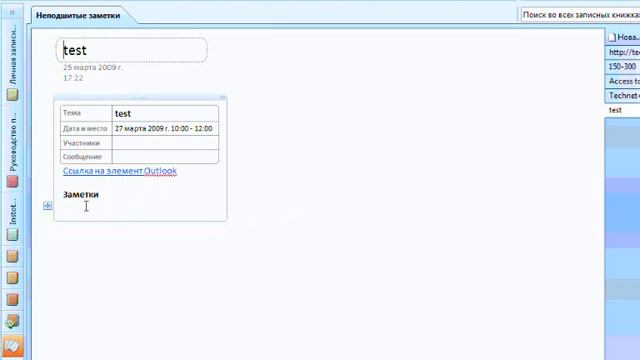This screenshot has height=360, width=640.
Task: Select the test page tab
Action: click(622, 110)
